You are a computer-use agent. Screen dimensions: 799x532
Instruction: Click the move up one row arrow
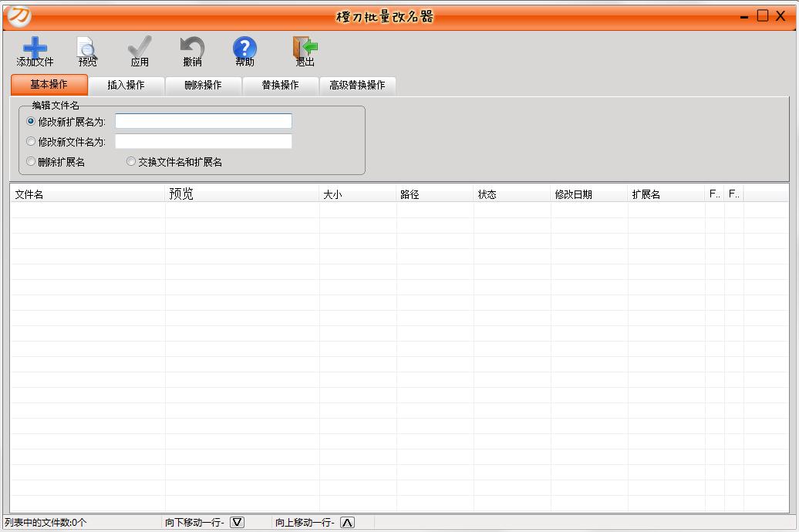[x=347, y=522]
